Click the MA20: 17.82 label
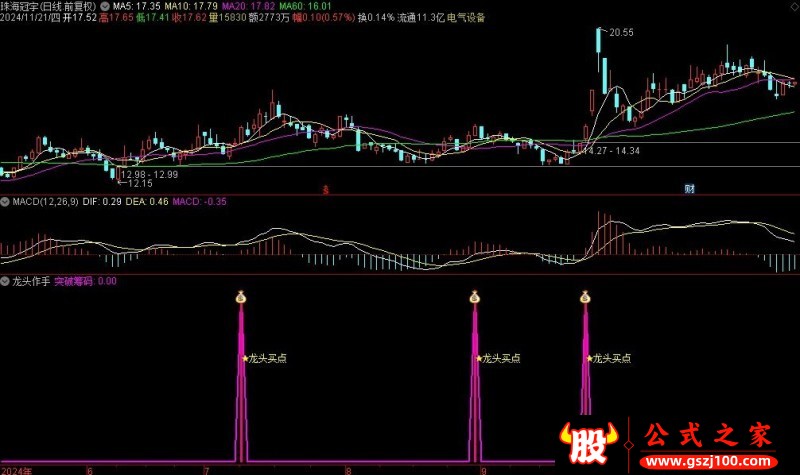Viewport: 800px width, 475px height. [249, 7]
